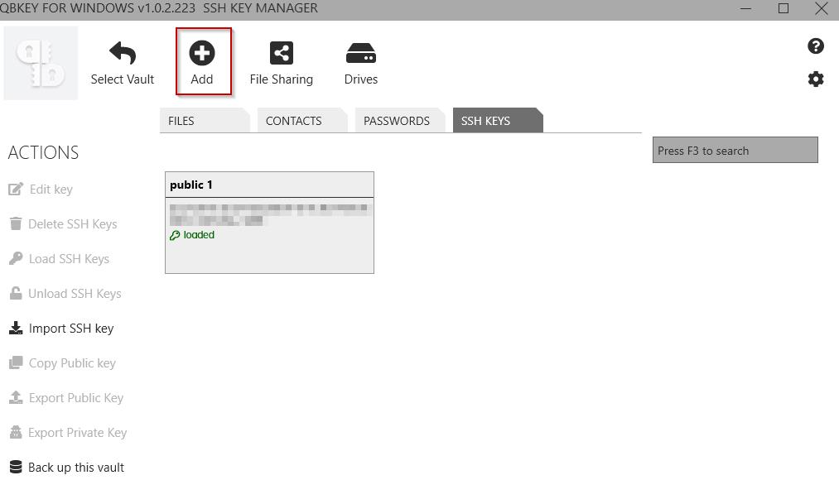Close the QBKEY SSH Key Manager window
Screen dimensions: 839x504
coord(822,8)
